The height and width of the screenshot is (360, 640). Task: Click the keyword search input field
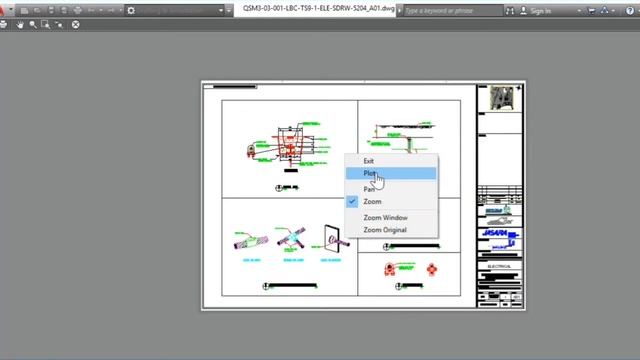453,11
